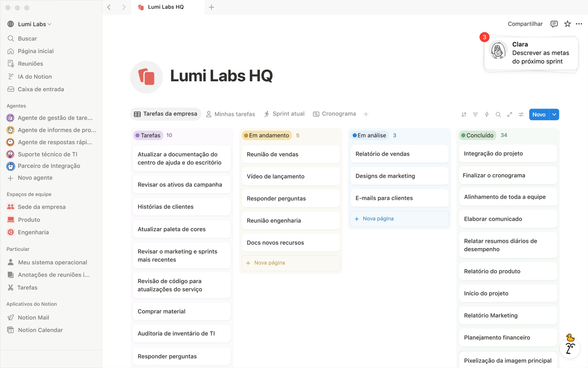This screenshot has width=588, height=368.
Task: Open the three-dot page options menu
Action: pyautogui.click(x=579, y=24)
